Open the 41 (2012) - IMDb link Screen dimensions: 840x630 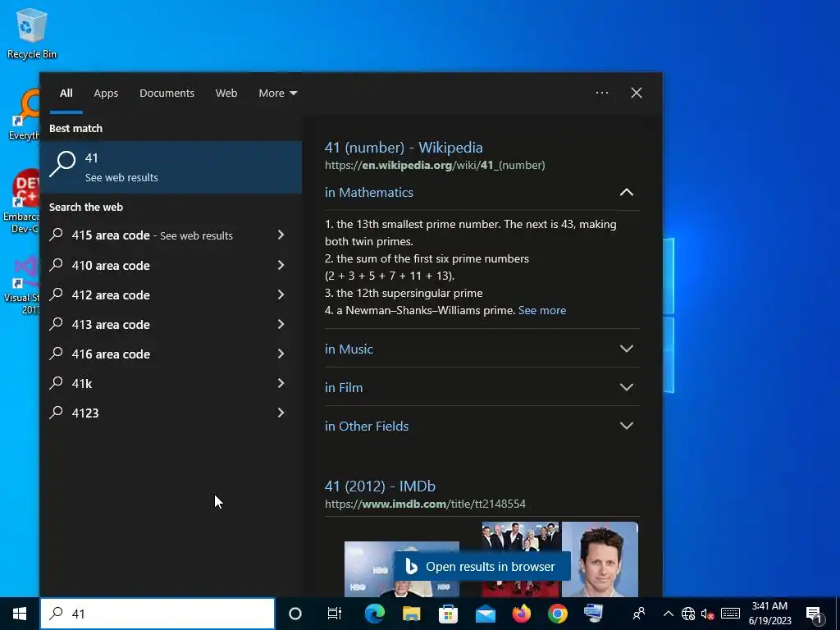pos(380,486)
